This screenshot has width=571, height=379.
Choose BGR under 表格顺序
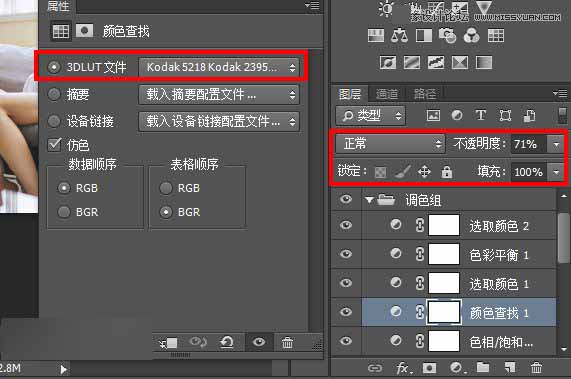tap(166, 212)
